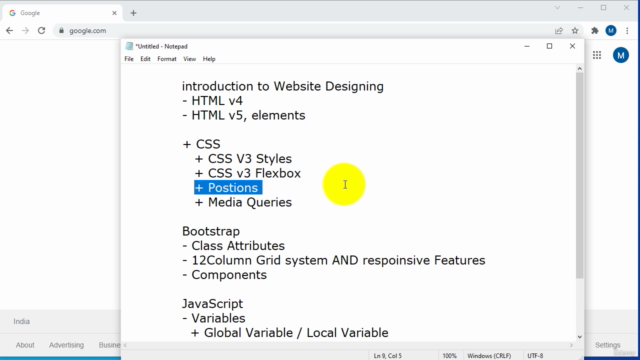Click Notepad horizontal scroll right arrow
This screenshot has width=640, height=360.
(x=571, y=345)
